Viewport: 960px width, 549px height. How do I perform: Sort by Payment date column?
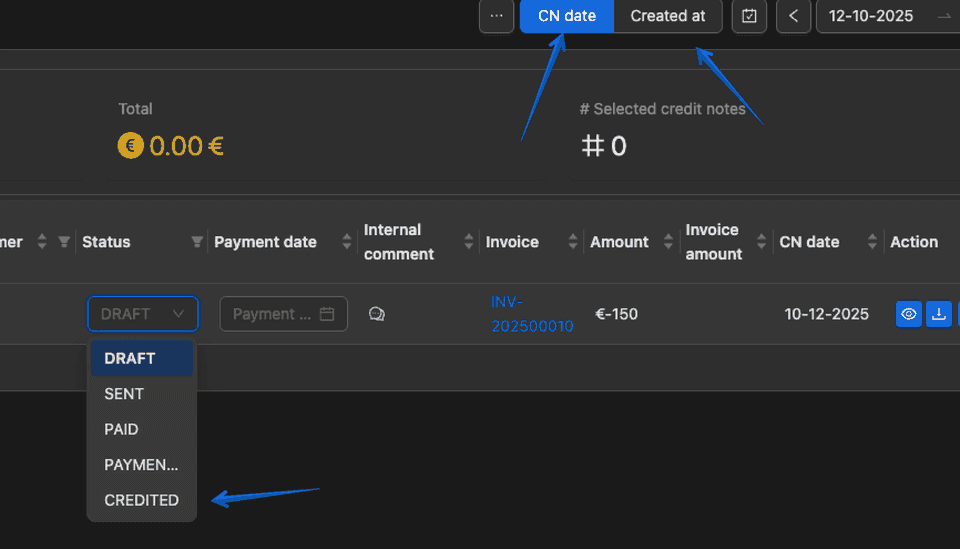(x=347, y=242)
